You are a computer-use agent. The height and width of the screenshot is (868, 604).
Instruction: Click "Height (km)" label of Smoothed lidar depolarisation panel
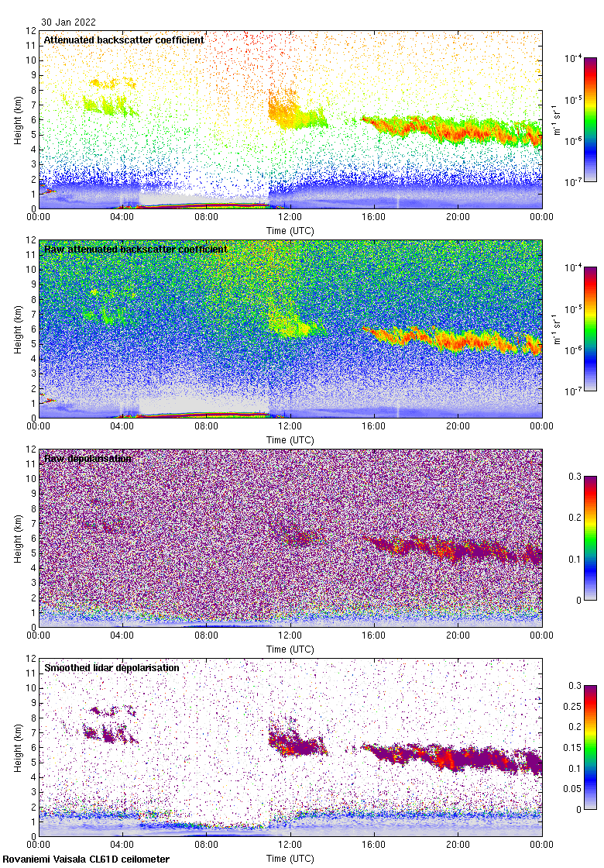tap(19, 748)
